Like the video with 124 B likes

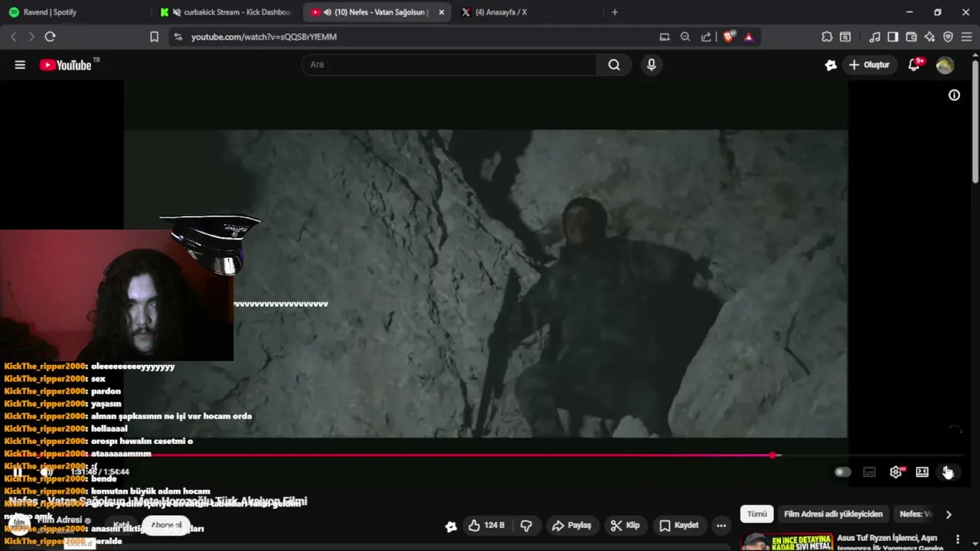tap(486, 525)
